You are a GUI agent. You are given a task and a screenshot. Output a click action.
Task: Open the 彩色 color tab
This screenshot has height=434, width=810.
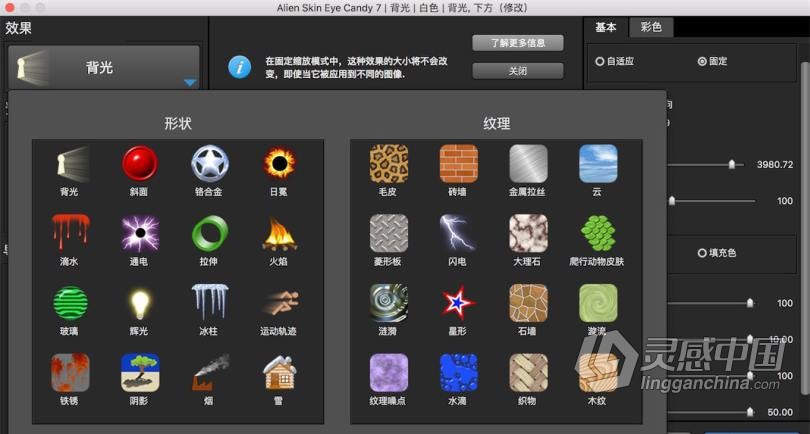(x=651, y=27)
